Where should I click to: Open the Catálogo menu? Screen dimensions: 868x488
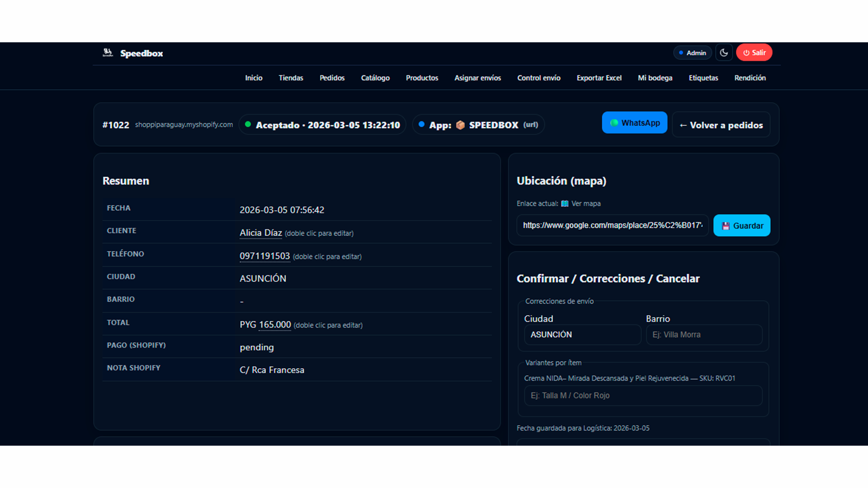coord(375,78)
